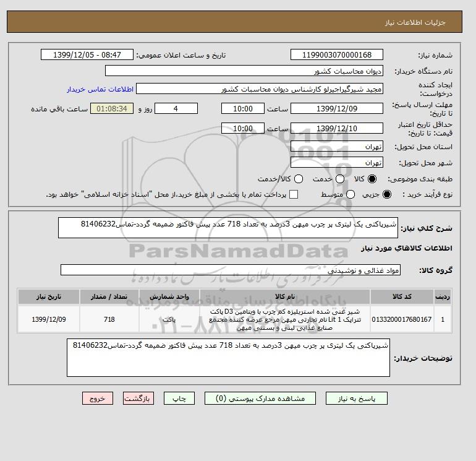
Task: Click the کد کالا column header
Action: click(402, 296)
